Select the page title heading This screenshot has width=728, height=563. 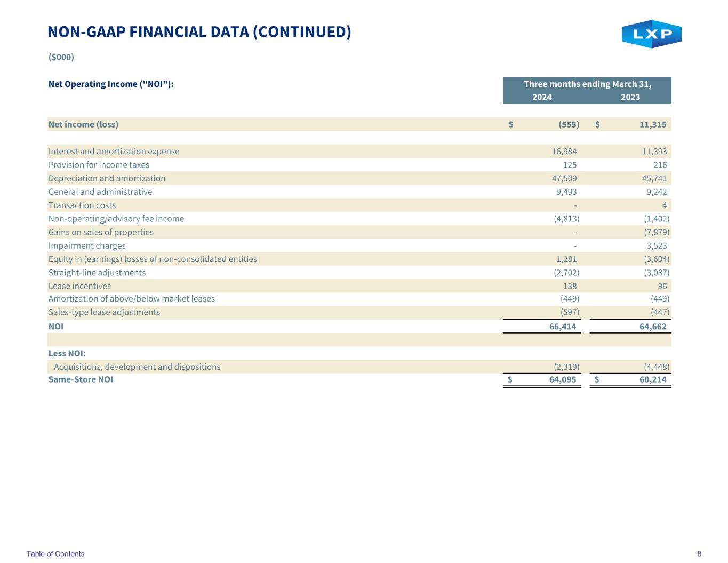coord(199,32)
